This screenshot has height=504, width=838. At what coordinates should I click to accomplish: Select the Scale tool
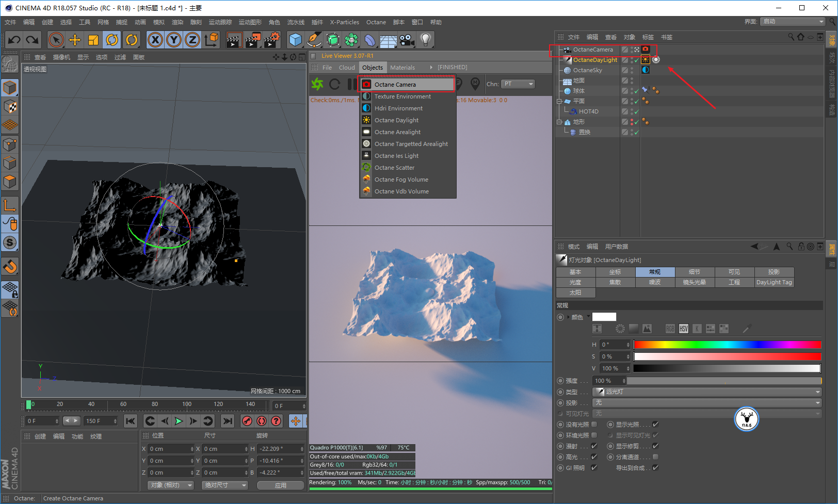(x=93, y=40)
